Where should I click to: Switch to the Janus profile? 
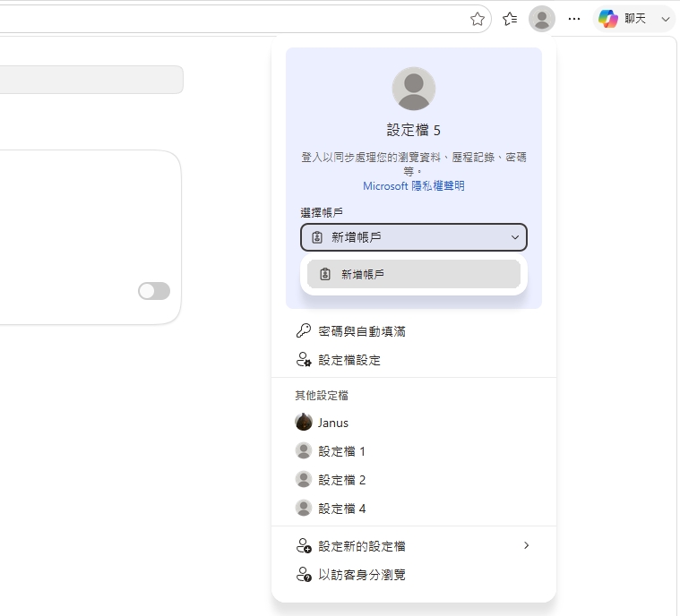(x=413, y=423)
